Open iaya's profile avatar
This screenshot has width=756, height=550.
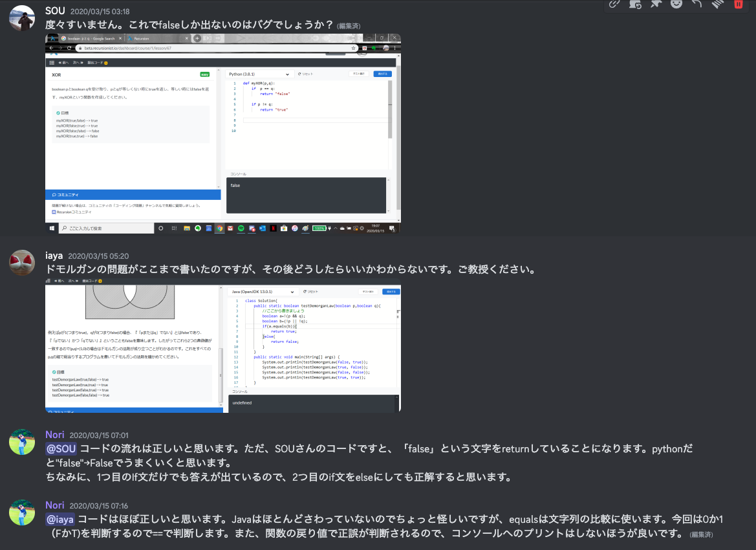[x=22, y=262]
